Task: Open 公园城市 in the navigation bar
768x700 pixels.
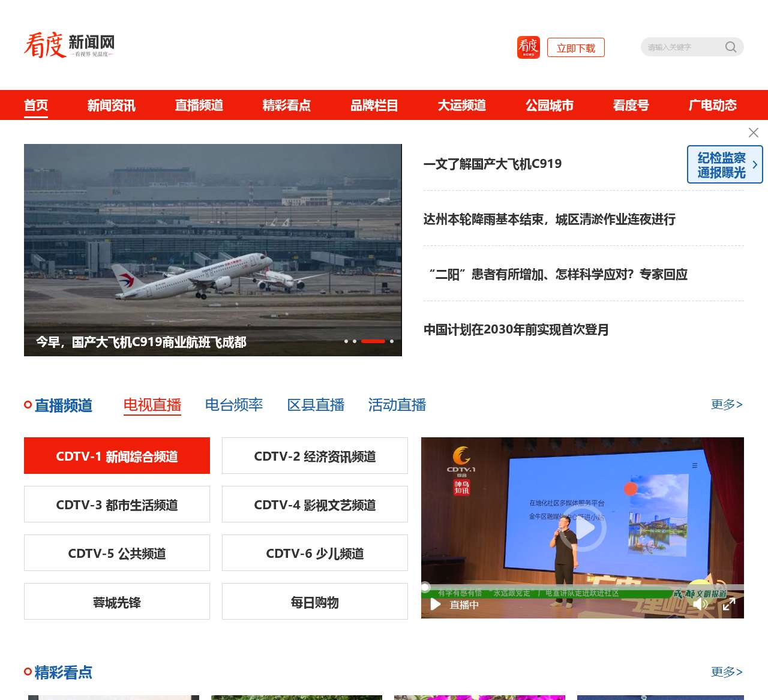Action: click(x=550, y=106)
